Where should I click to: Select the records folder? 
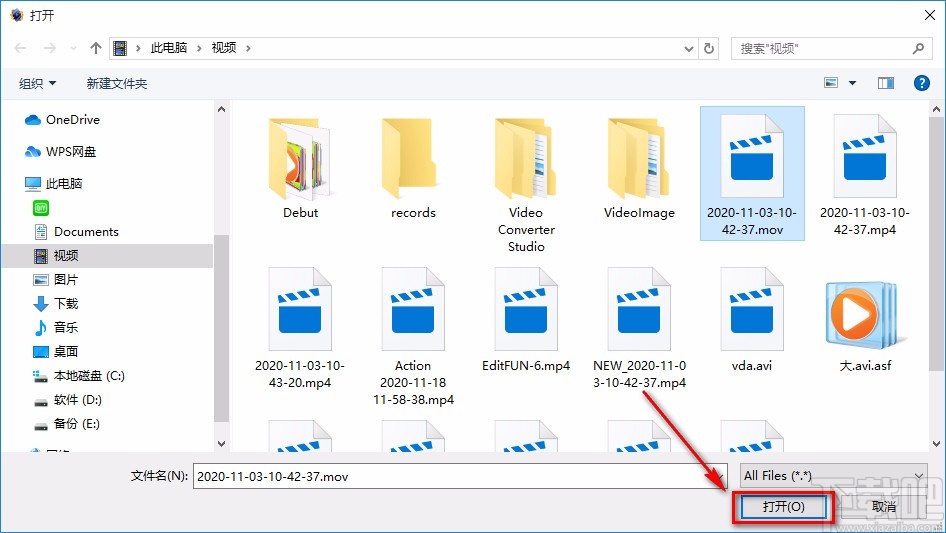coord(413,168)
